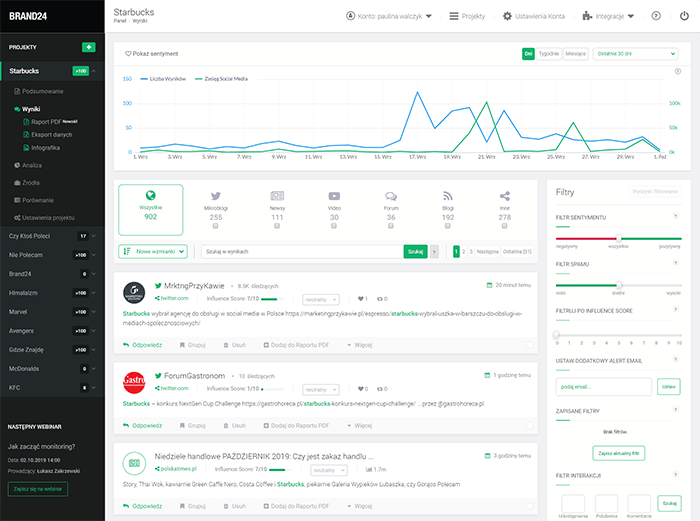Click the green Szukaj search button
The width and height of the screenshot is (700, 521).
(x=415, y=252)
